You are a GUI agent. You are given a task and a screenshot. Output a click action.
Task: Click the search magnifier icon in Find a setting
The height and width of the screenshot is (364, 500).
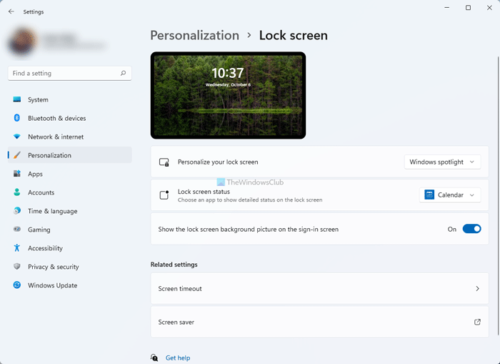(123, 73)
